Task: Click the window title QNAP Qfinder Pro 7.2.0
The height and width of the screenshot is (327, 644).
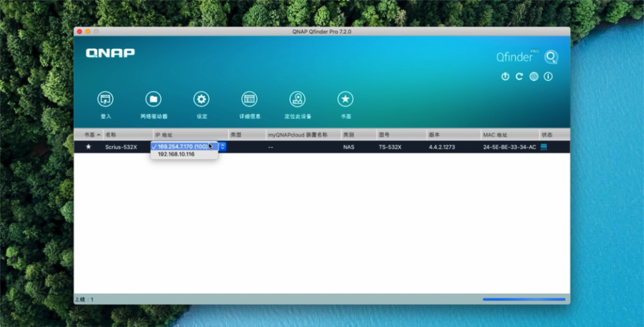Action: click(321, 32)
